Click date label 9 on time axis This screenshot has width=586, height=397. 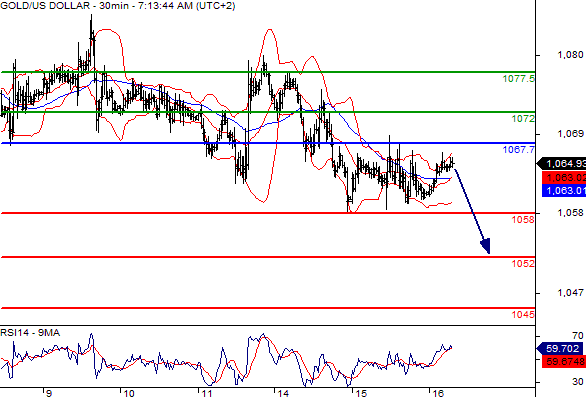48,393
